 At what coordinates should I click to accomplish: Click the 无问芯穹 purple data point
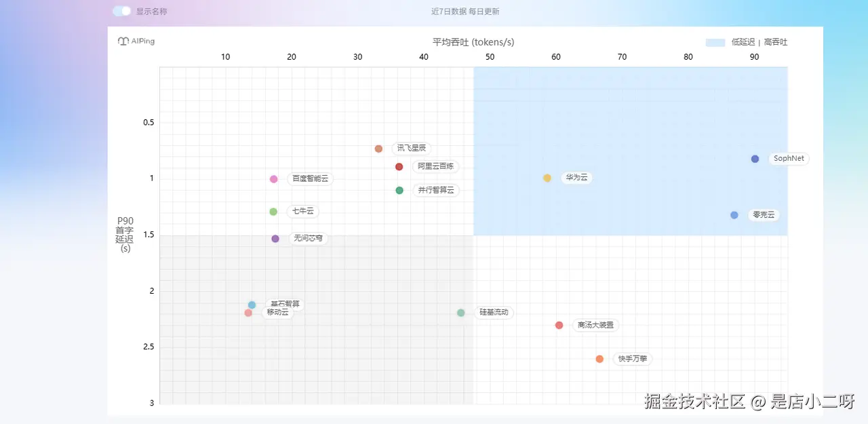click(275, 239)
